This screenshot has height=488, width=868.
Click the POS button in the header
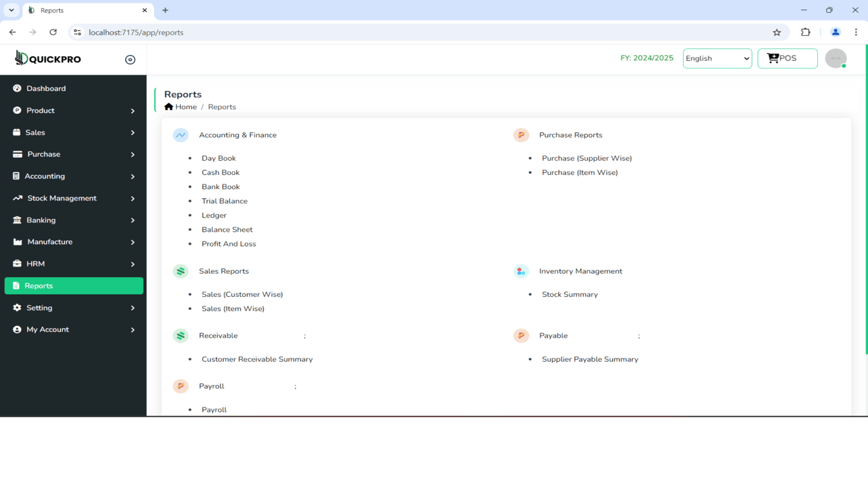coord(787,58)
